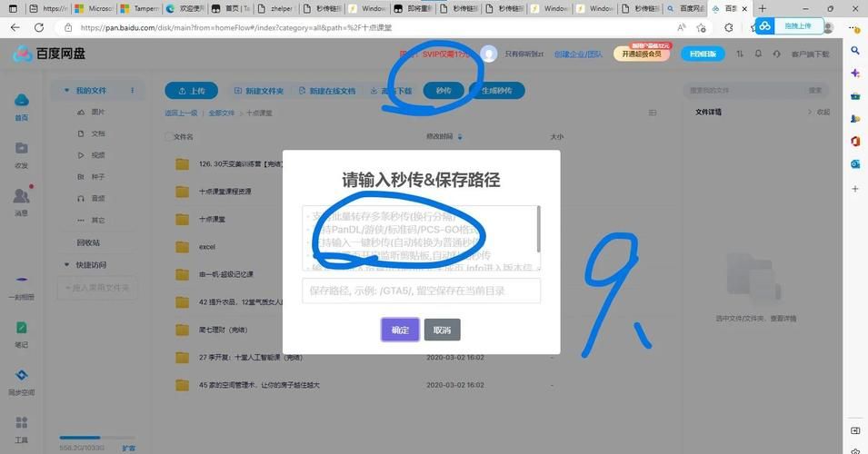Select the 文档 category
The width and height of the screenshot is (868, 454).
point(91,133)
